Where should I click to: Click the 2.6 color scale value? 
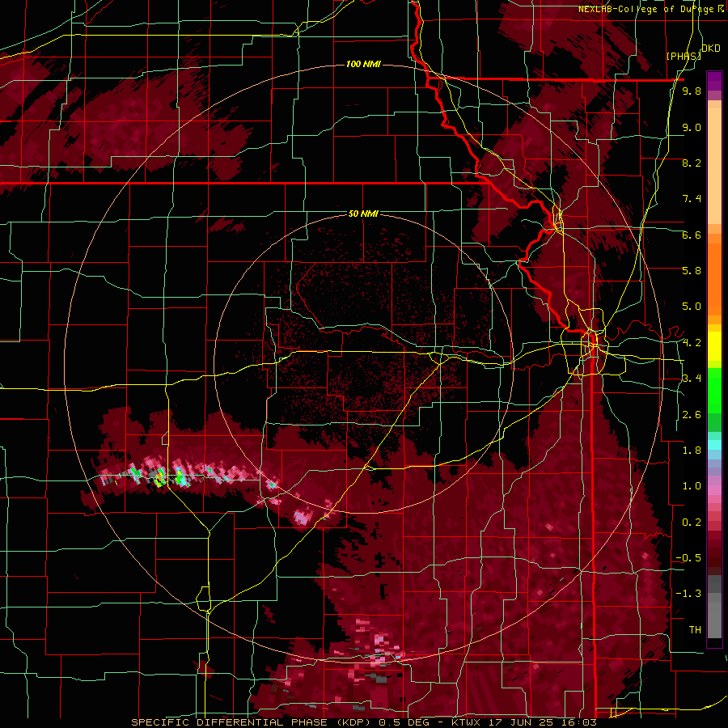click(692, 415)
